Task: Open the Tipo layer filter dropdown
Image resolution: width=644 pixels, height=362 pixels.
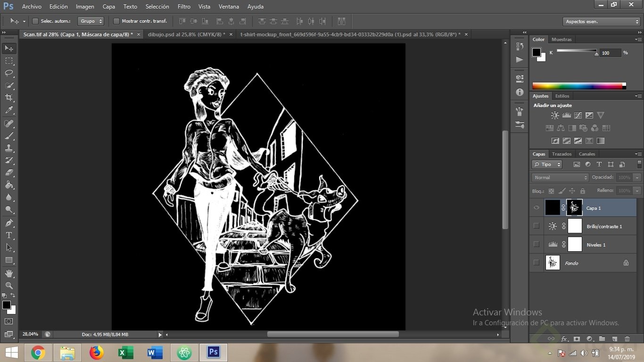Action: [x=547, y=165]
